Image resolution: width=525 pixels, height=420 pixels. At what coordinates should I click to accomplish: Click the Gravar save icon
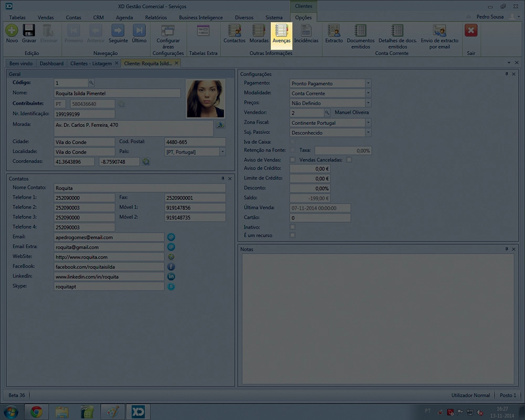tap(29, 31)
